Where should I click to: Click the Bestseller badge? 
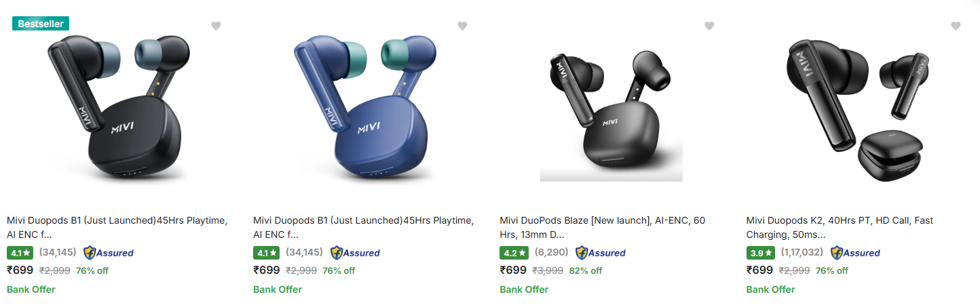coord(41,24)
